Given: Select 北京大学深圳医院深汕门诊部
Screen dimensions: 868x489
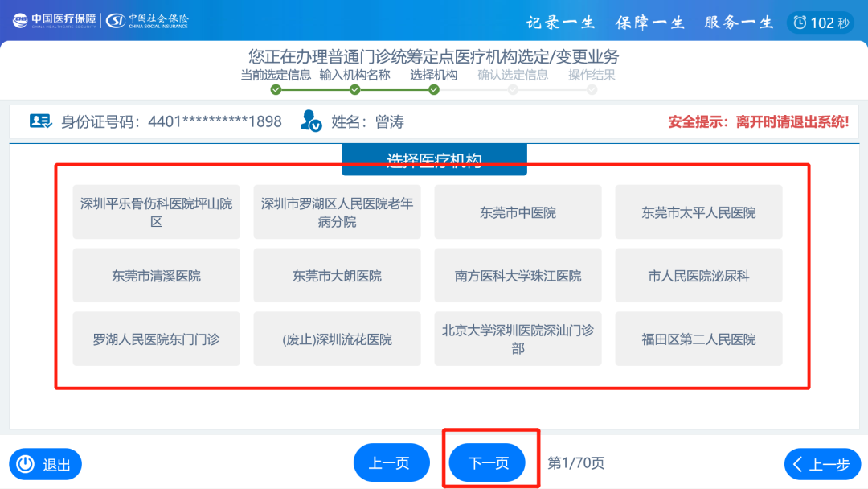Looking at the screenshot, I should (x=518, y=339).
